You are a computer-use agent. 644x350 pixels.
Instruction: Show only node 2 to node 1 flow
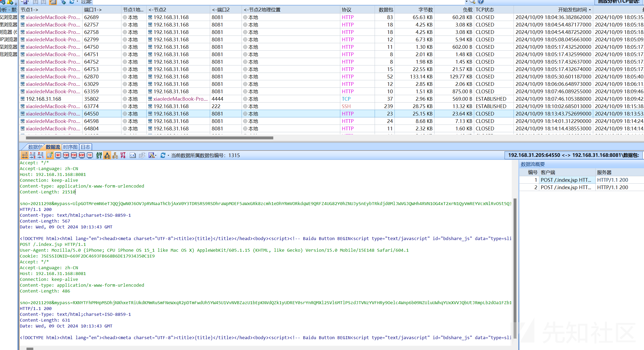tap(40, 155)
